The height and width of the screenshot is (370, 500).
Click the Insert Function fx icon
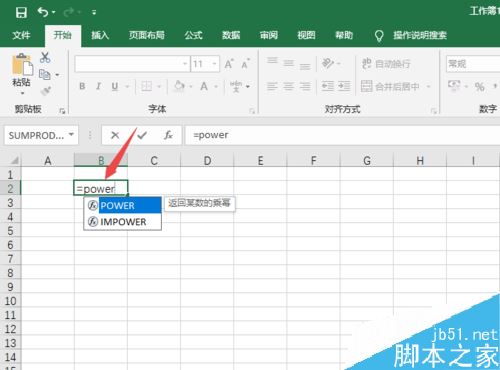(168, 135)
